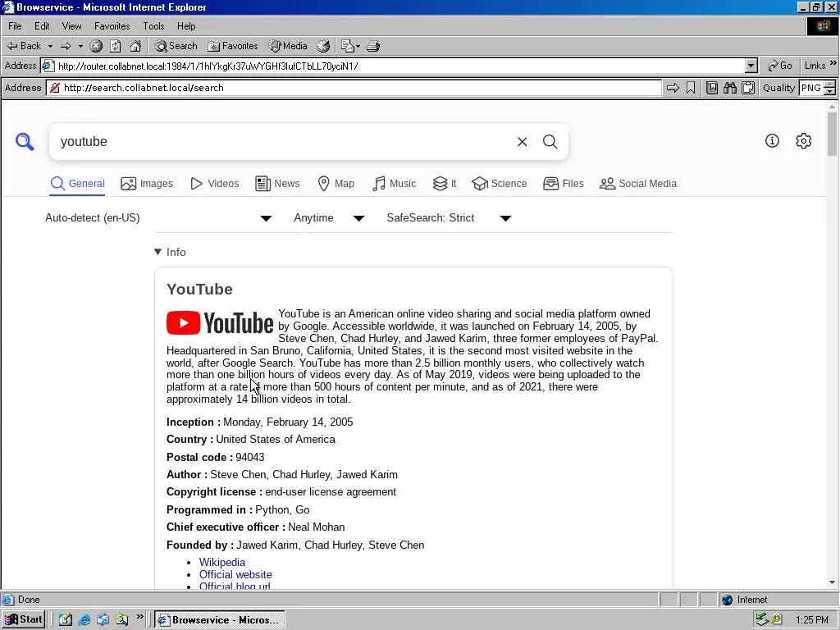
Task: Submit search with magnifier button
Action: tap(550, 141)
